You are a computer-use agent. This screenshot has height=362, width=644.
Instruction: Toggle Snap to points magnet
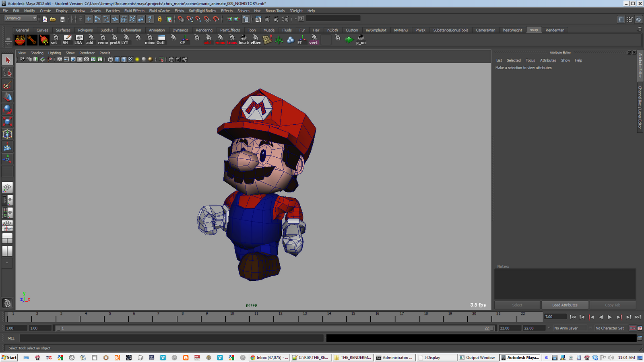point(198,19)
